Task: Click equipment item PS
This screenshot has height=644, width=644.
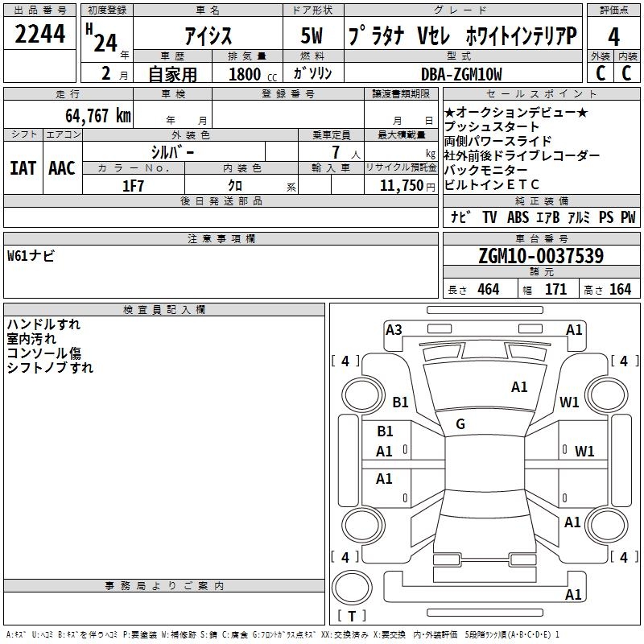Action: click(x=606, y=217)
